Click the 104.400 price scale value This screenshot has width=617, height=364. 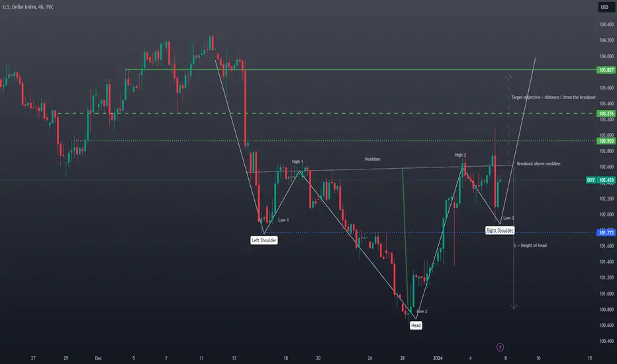point(606,24)
